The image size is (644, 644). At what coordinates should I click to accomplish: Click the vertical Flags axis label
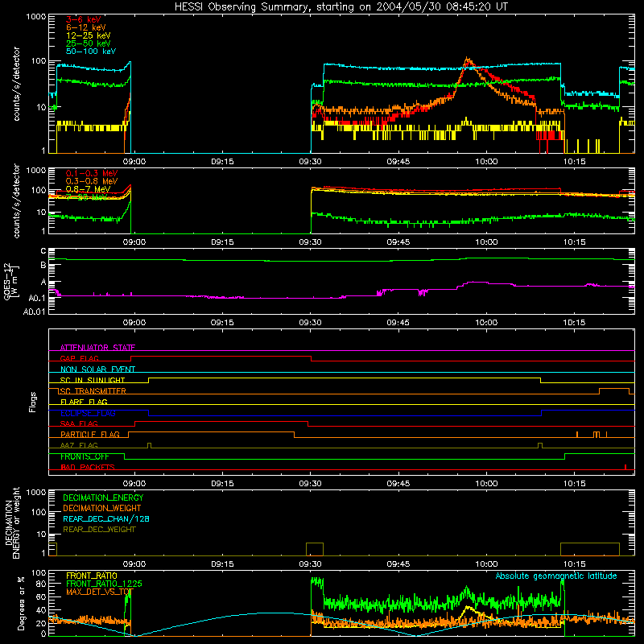coord(33,402)
